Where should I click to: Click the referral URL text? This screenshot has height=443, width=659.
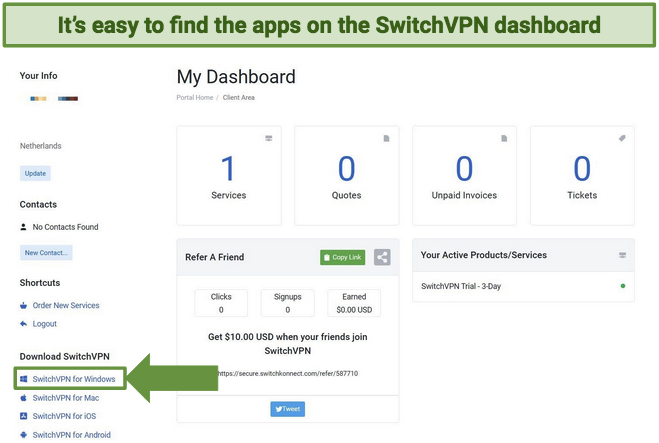[289, 373]
